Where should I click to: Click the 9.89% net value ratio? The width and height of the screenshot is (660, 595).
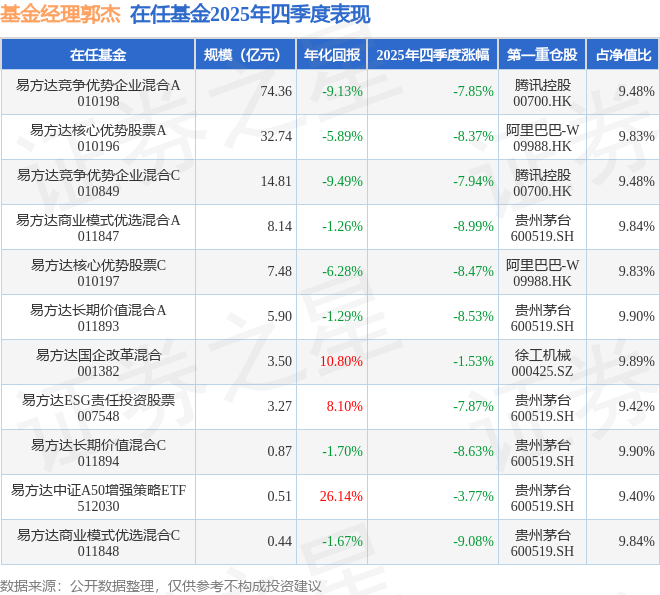point(636,361)
